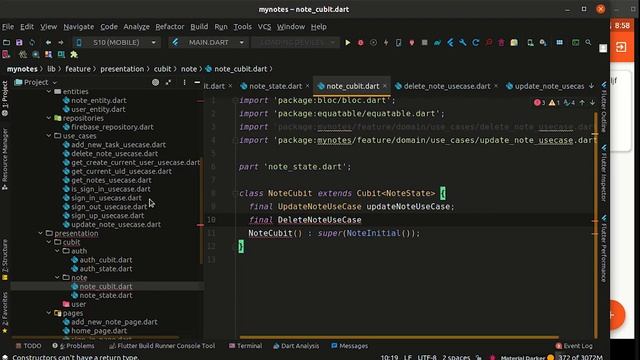The width and height of the screenshot is (640, 360).
Task: Collapse the repositories folder
Action: point(49,118)
